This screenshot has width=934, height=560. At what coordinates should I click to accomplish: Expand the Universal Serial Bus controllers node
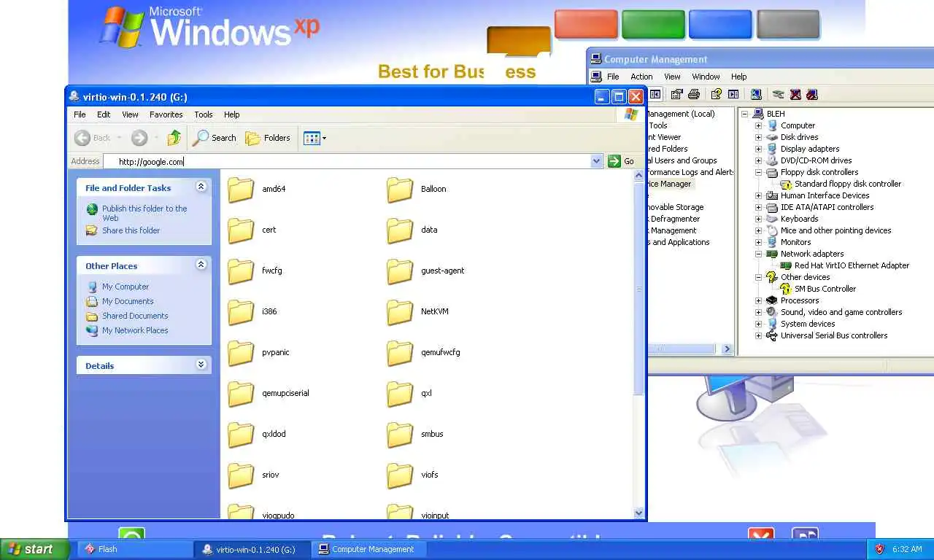(758, 335)
